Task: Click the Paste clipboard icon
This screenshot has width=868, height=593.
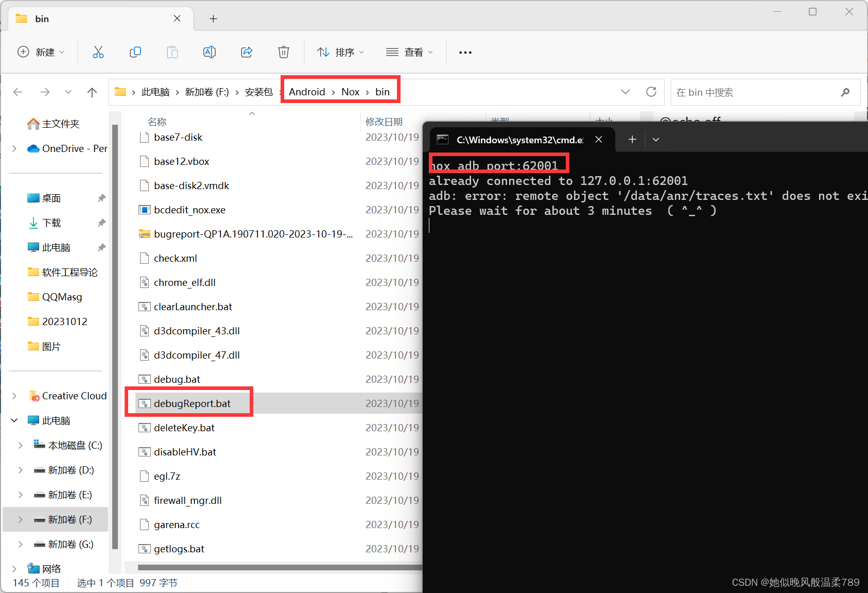Action: coord(172,52)
